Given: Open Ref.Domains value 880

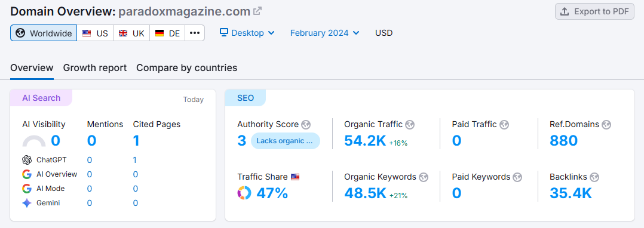Looking at the screenshot, I should (563, 141).
